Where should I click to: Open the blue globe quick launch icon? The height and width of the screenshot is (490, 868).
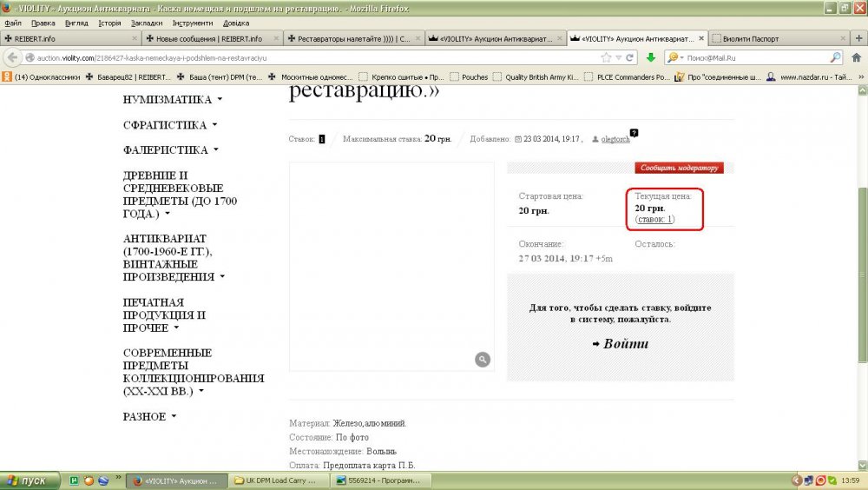pos(103,480)
